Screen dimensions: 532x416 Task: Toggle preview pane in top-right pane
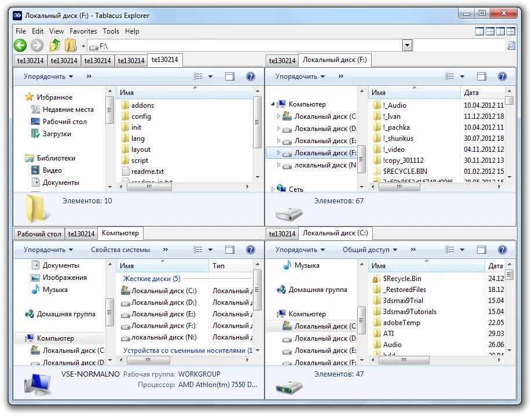pyautogui.click(x=482, y=76)
